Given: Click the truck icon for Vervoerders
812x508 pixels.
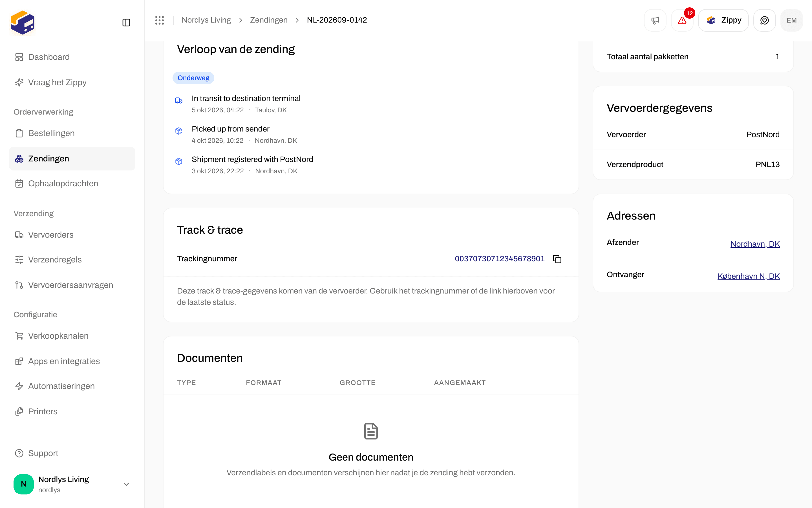Looking at the screenshot, I should [x=19, y=235].
